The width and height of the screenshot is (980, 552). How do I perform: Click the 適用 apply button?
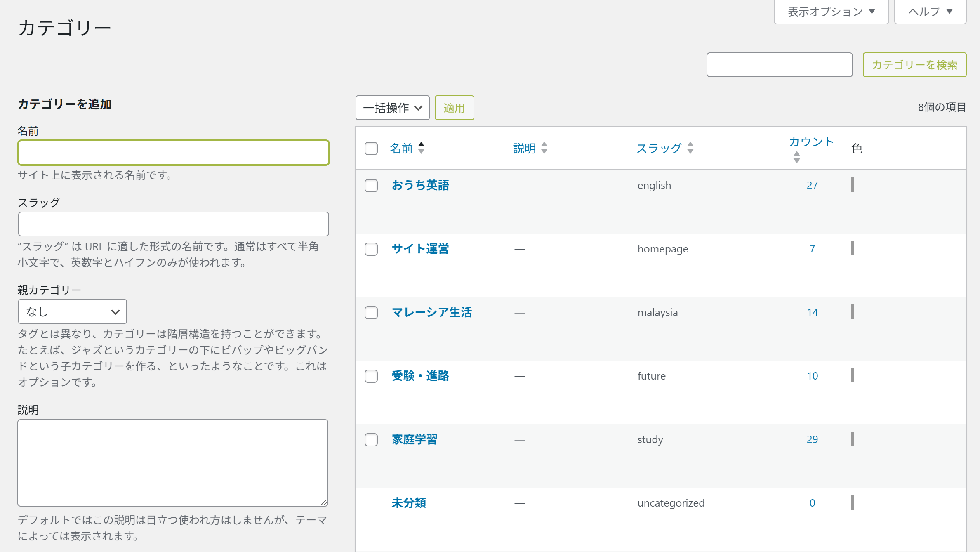click(454, 108)
